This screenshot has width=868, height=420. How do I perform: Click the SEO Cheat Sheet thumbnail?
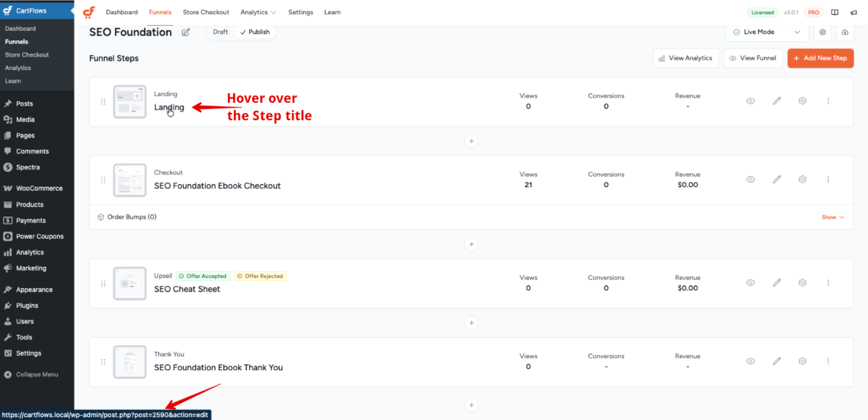coord(130,283)
